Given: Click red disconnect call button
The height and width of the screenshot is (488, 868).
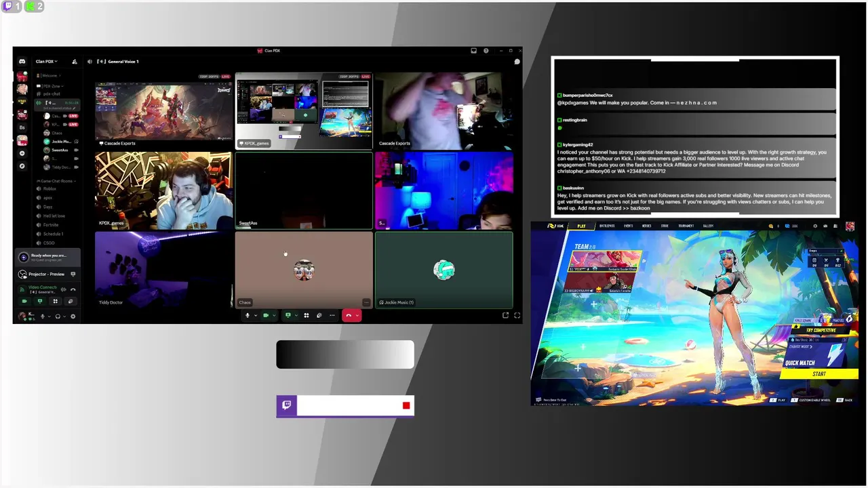Looking at the screenshot, I should point(349,315).
